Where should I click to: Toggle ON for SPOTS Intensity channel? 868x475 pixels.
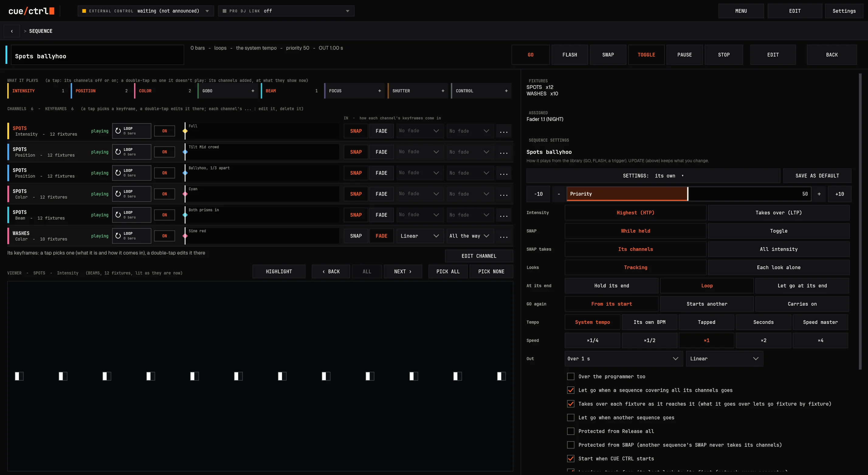[164, 131]
